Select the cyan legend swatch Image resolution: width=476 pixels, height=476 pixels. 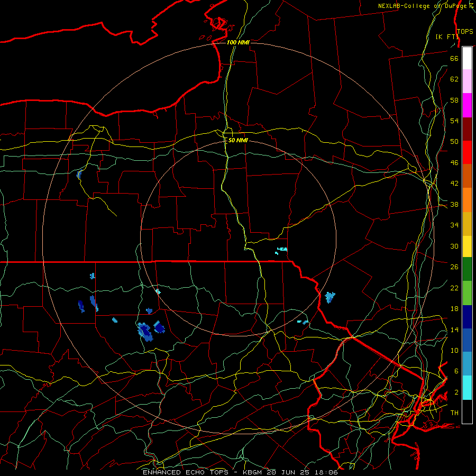(467, 388)
